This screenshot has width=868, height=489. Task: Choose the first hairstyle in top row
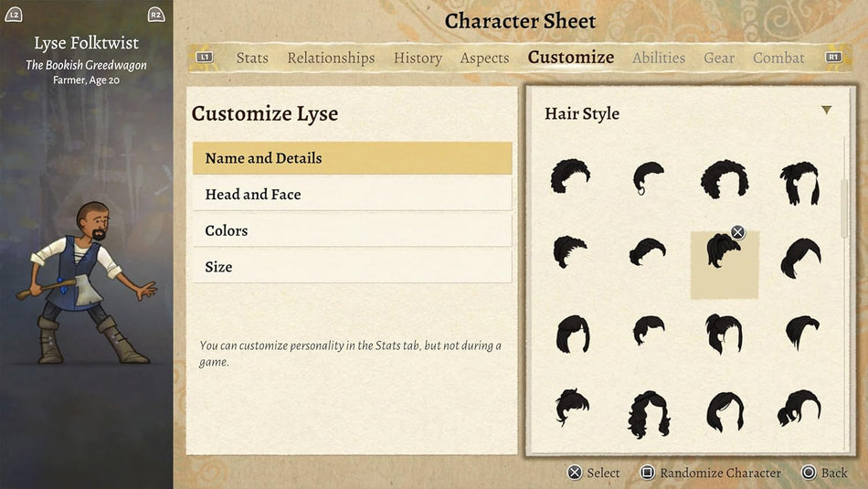[x=570, y=176]
